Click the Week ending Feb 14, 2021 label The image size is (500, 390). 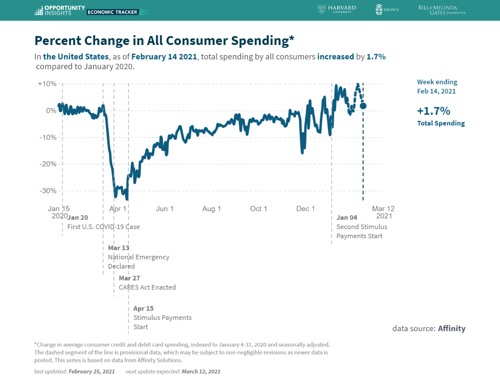click(437, 87)
